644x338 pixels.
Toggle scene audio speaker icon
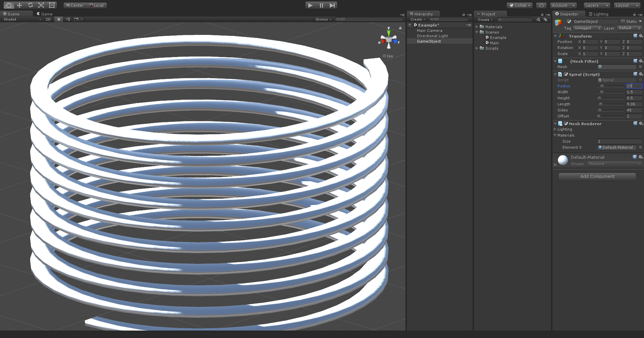(x=67, y=19)
